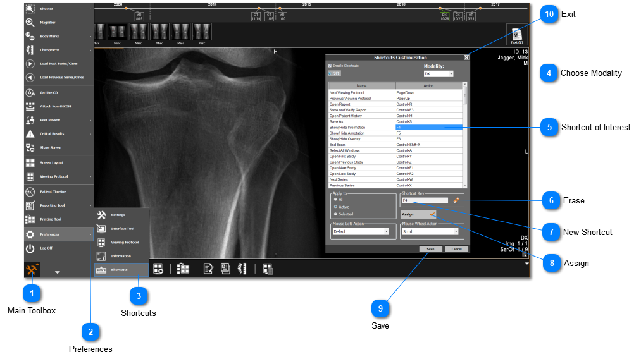
Task: Open the Modality dropdown
Action: (439, 74)
